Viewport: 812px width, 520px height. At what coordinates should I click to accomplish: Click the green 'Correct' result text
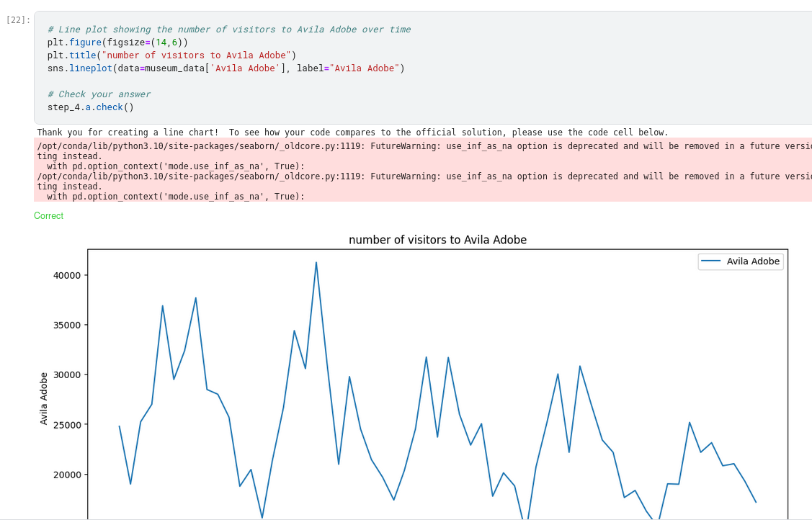tap(48, 216)
